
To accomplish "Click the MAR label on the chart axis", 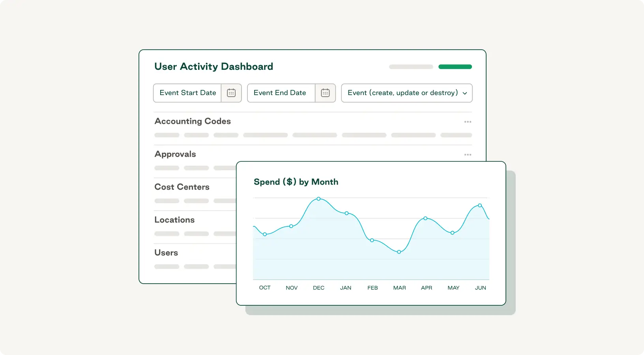I will tap(399, 288).
